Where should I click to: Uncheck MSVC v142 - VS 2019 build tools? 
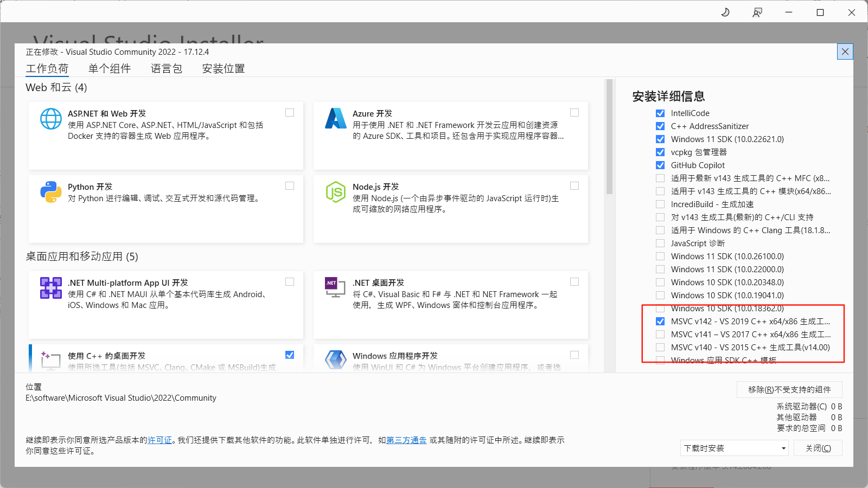(660, 322)
